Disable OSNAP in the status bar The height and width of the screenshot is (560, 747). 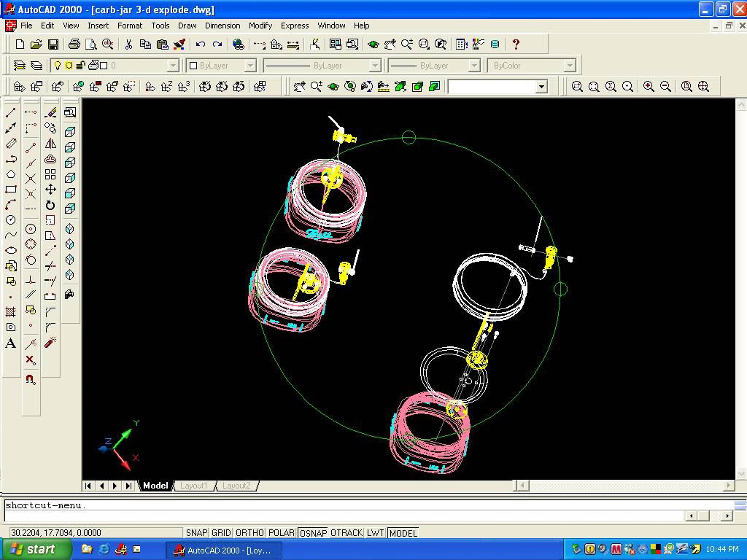[x=313, y=533]
